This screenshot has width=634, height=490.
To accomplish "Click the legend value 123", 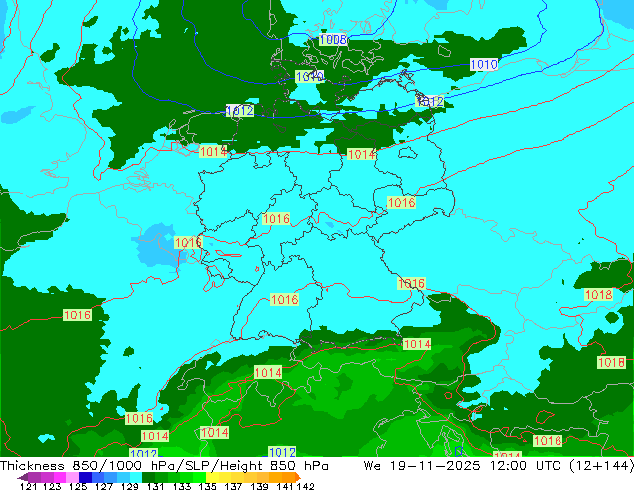I will (x=52, y=486).
